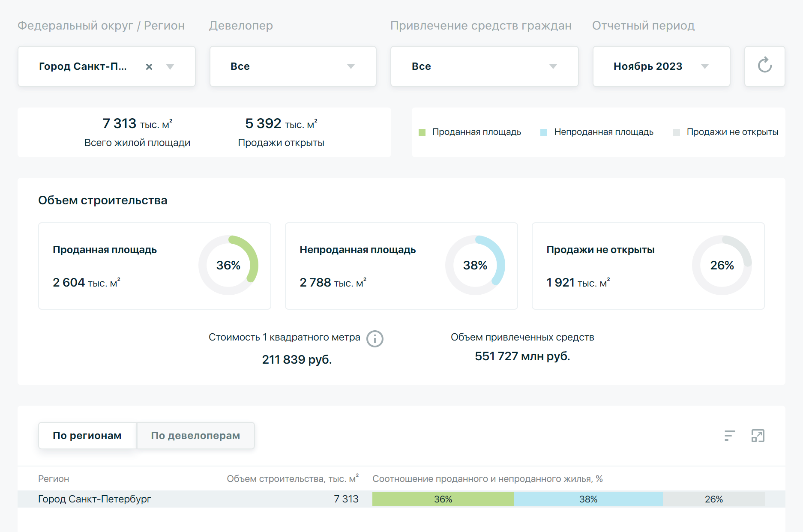Expand the table with the fullscreen icon
The height and width of the screenshot is (532, 803).
click(x=758, y=435)
